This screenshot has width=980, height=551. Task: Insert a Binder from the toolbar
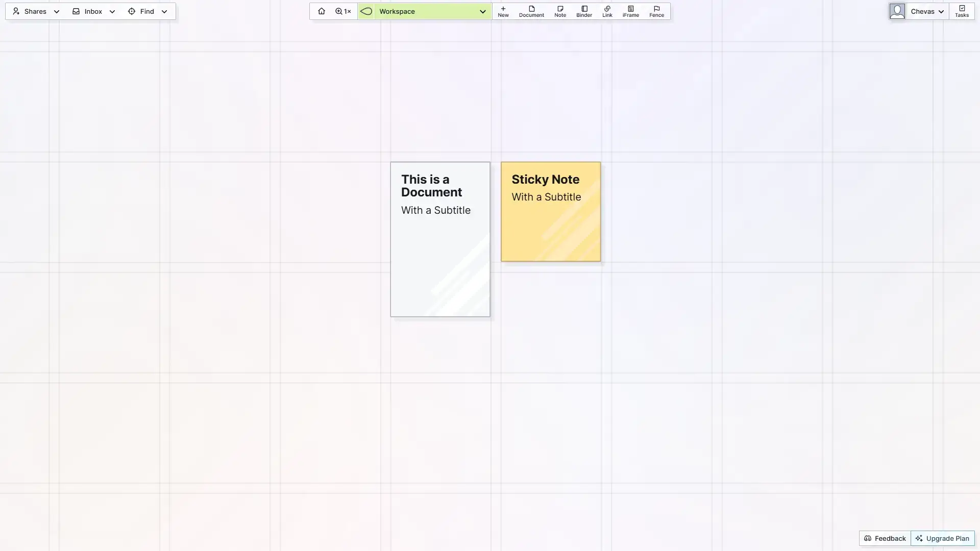pos(583,11)
